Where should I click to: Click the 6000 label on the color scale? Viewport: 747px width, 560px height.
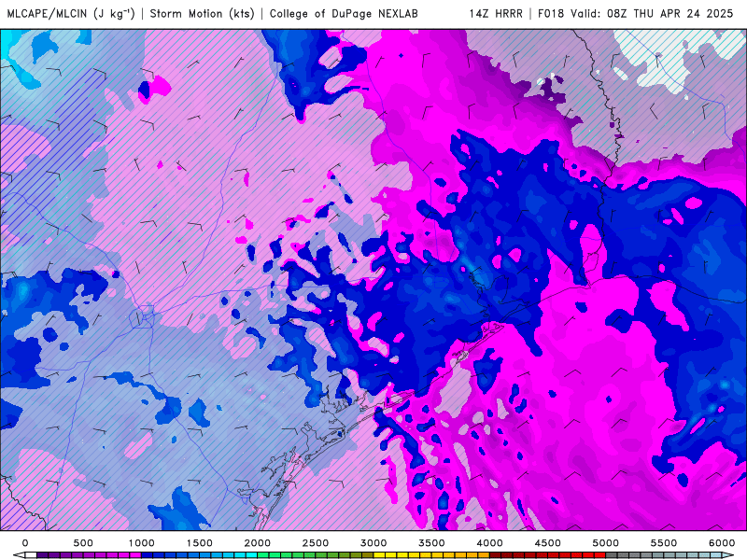(722, 543)
